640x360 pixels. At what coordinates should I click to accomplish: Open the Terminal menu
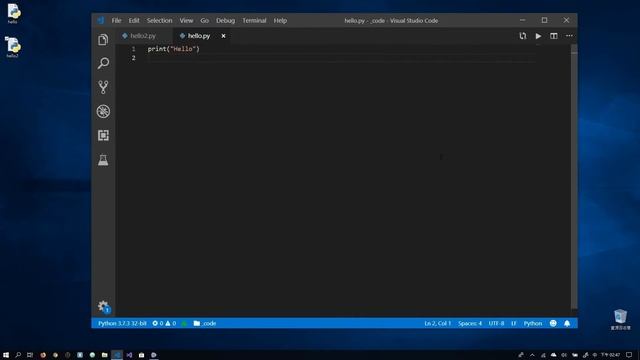click(x=254, y=20)
